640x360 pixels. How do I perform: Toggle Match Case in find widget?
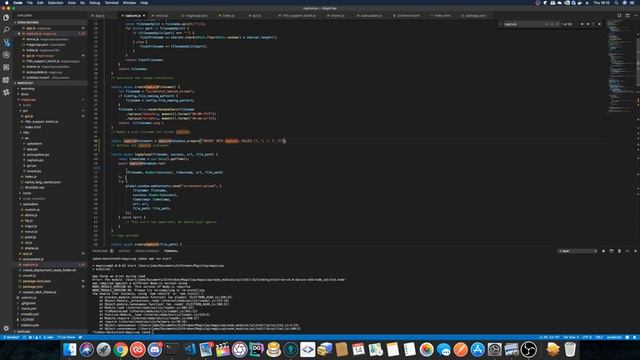click(x=547, y=24)
